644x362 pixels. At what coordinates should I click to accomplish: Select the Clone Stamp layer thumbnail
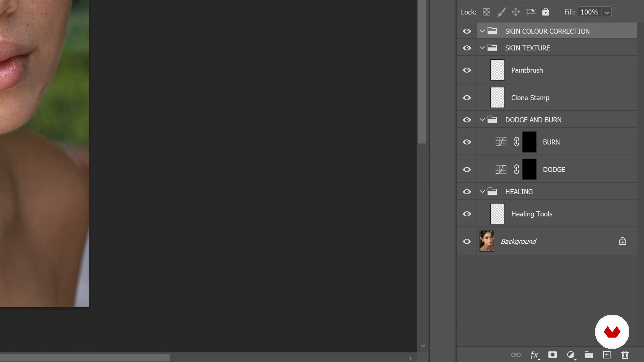pos(497,97)
